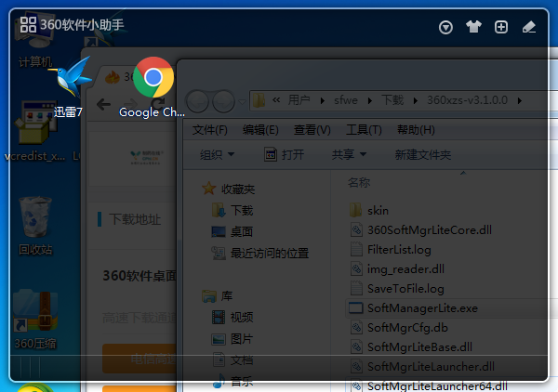Click the browser reload icon

point(159,104)
